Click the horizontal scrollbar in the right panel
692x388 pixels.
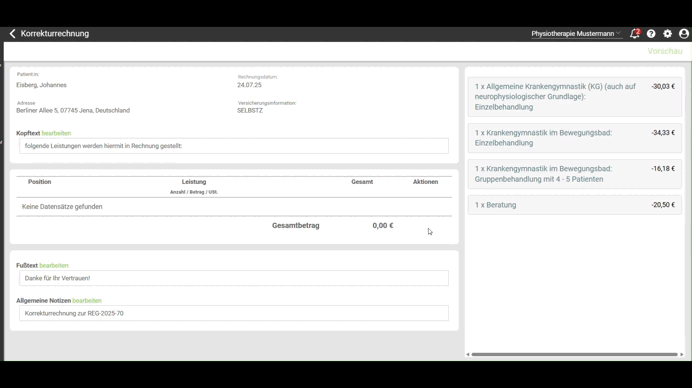(x=574, y=354)
